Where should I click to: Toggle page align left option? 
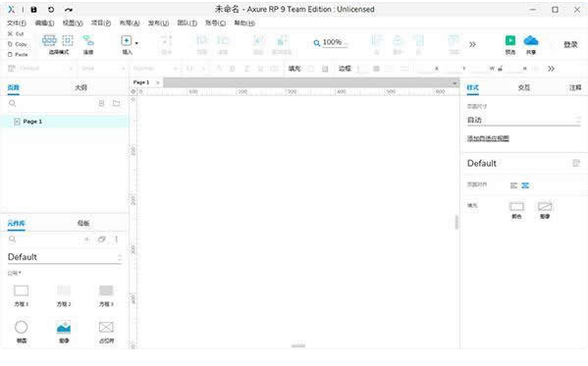point(513,185)
